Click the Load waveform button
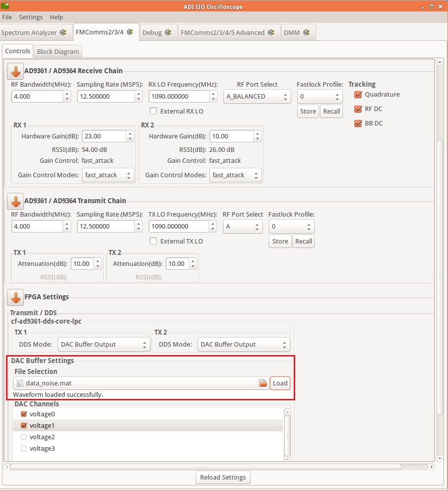 pyautogui.click(x=280, y=383)
